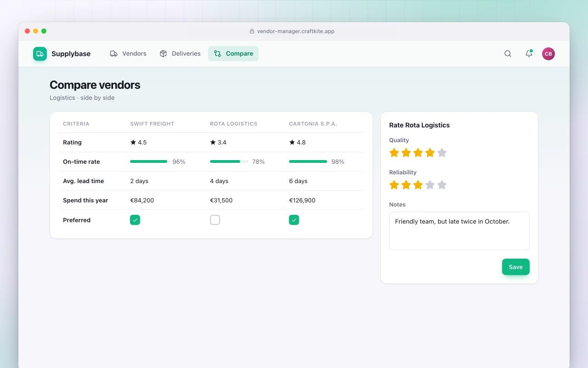This screenshot has width=588, height=368.
Task: Click the Supplybase truck logo icon
Action: (x=40, y=54)
